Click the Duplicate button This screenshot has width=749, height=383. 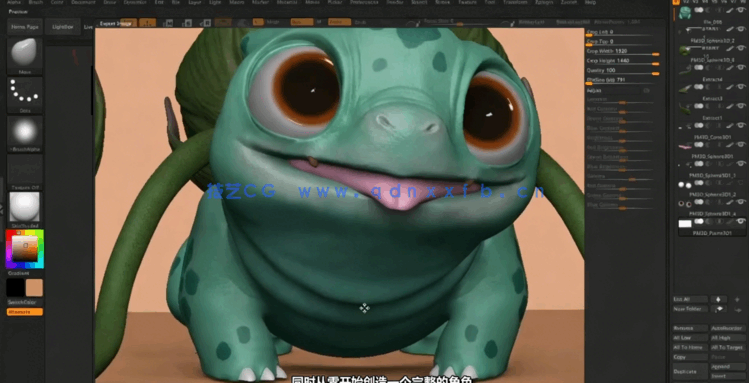point(690,372)
